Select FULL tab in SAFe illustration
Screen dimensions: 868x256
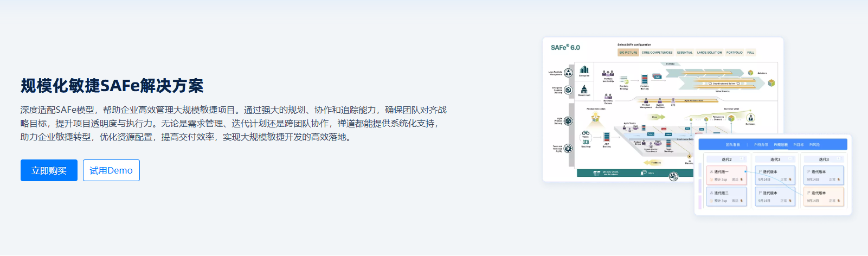(x=750, y=53)
